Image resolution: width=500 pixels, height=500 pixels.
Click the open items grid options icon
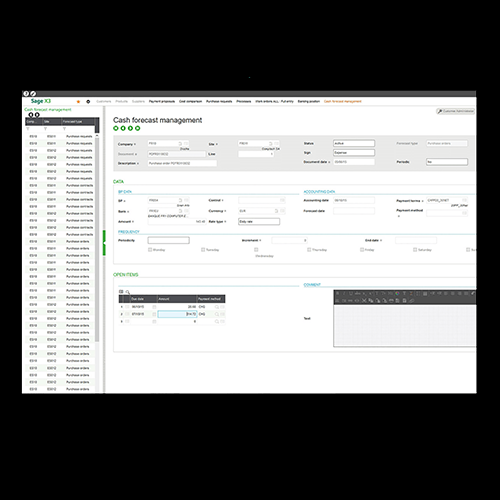[x=121, y=292]
